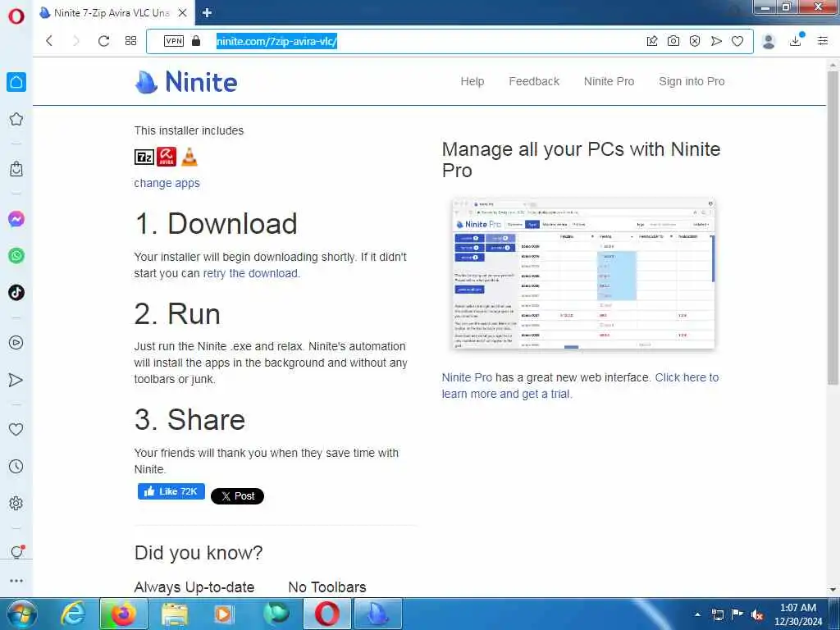Click the Ninite Pro text link
Screen dimensions: 840x630
click(x=467, y=377)
